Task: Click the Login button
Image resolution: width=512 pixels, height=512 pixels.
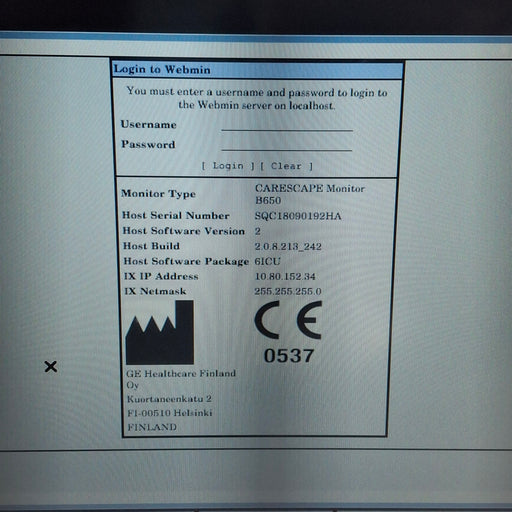Action: (x=228, y=166)
